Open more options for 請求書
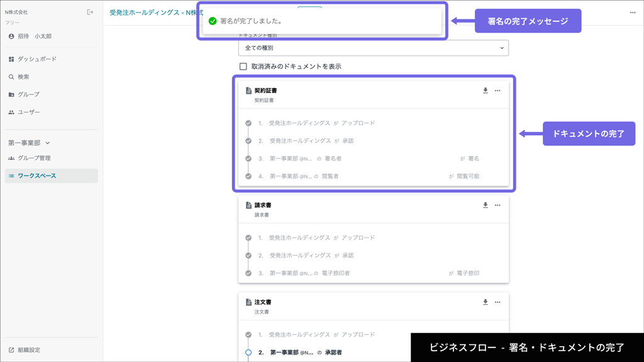 pyautogui.click(x=497, y=205)
